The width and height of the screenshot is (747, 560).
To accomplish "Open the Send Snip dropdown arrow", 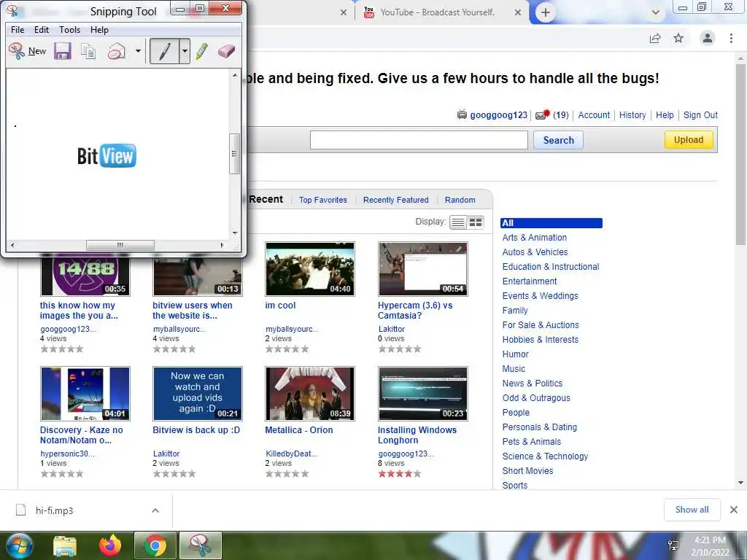I will [x=138, y=51].
